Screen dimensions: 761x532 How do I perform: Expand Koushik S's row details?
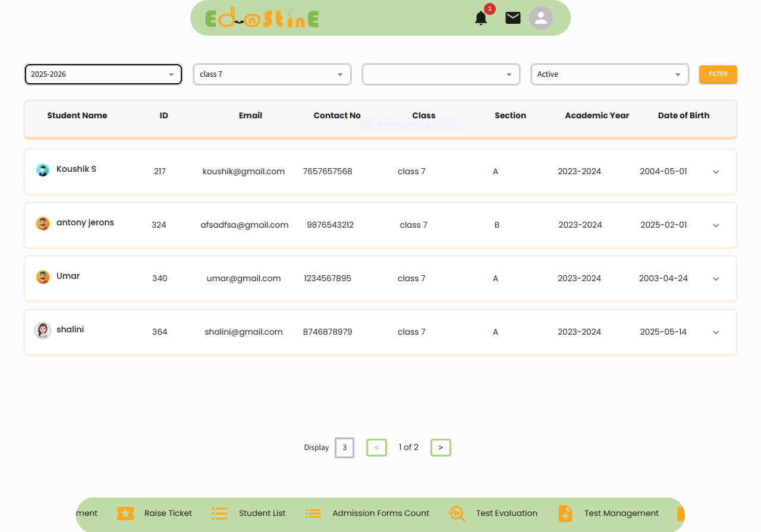pyautogui.click(x=716, y=172)
